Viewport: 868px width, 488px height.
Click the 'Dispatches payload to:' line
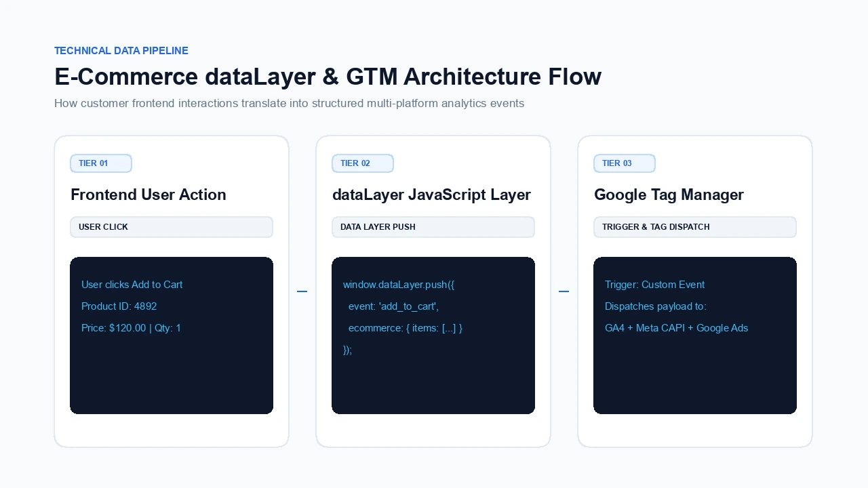[656, 306]
